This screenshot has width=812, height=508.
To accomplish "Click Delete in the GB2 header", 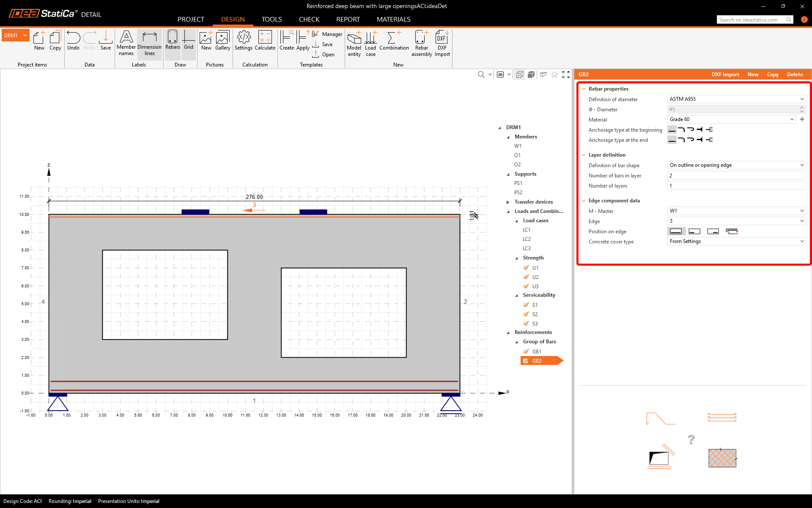I will pyautogui.click(x=795, y=75).
